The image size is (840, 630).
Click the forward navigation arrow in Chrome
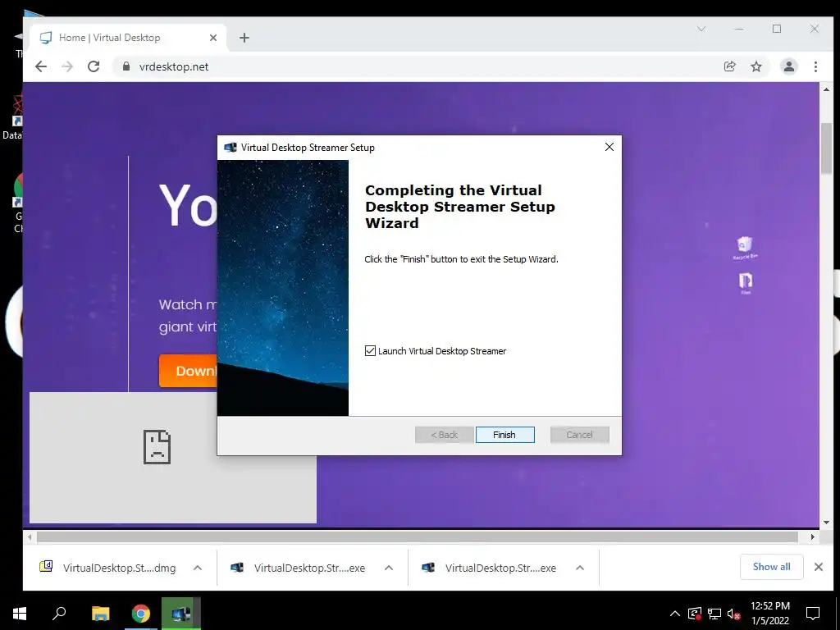[67, 66]
